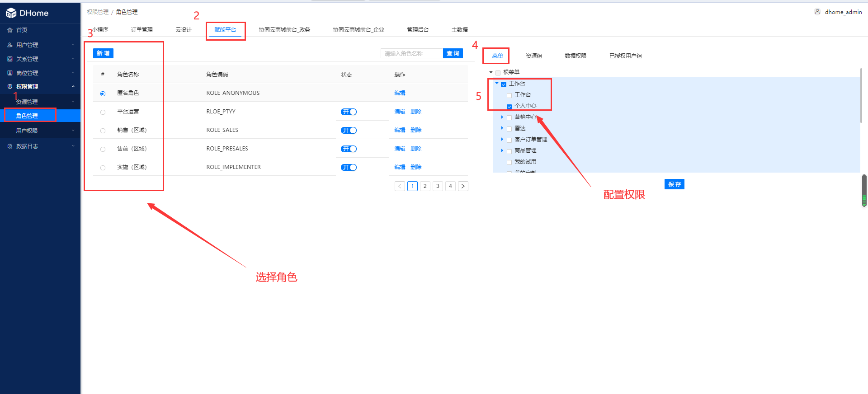This screenshot has width=868, height=394.
Task: Expand 关系管理 sidebar menu
Action: pos(73,59)
